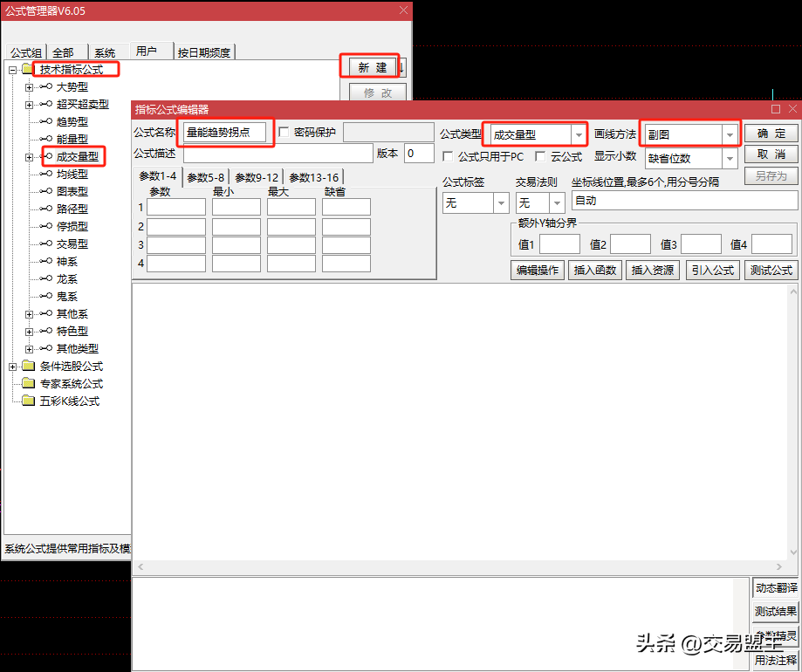This screenshot has width=802, height=672.
Task: Click the 引入公式 button
Action: coord(713,270)
